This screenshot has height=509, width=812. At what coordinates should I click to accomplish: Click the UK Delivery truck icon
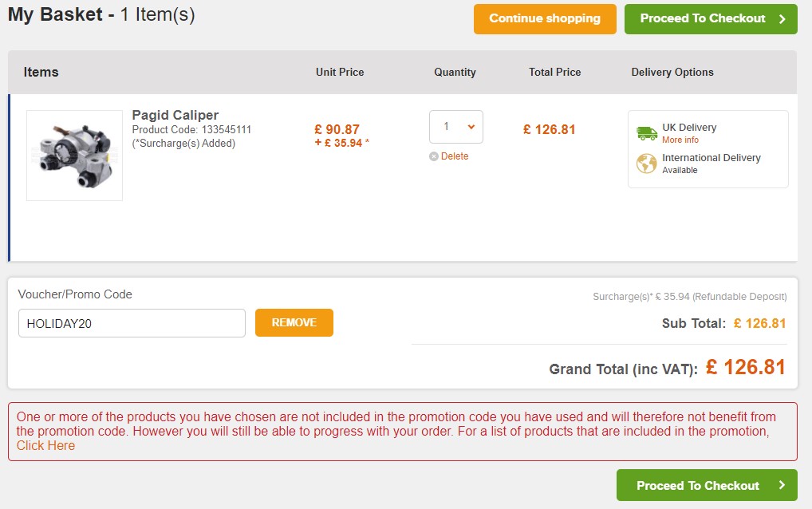(x=647, y=133)
